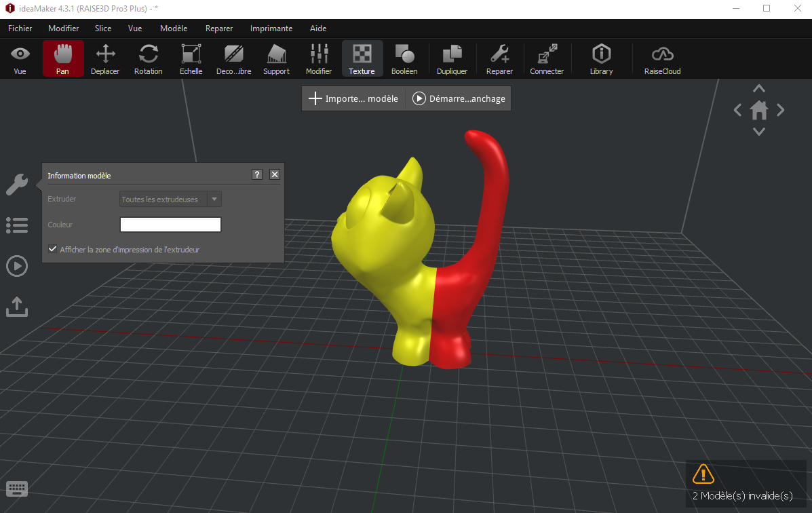Image resolution: width=812 pixels, height=513 pixels.
Task: Open the keyboard shortcuts icon
Action: pos(17,489)
